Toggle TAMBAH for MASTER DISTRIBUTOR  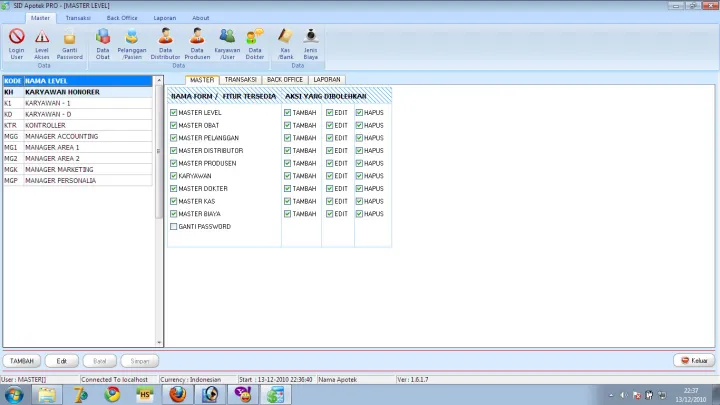click(287, 151)
